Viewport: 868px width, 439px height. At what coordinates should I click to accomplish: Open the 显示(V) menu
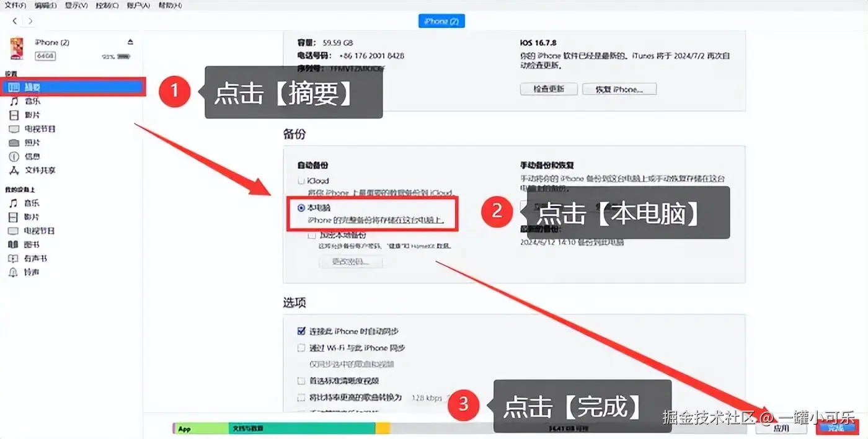(x=76, y=6)
